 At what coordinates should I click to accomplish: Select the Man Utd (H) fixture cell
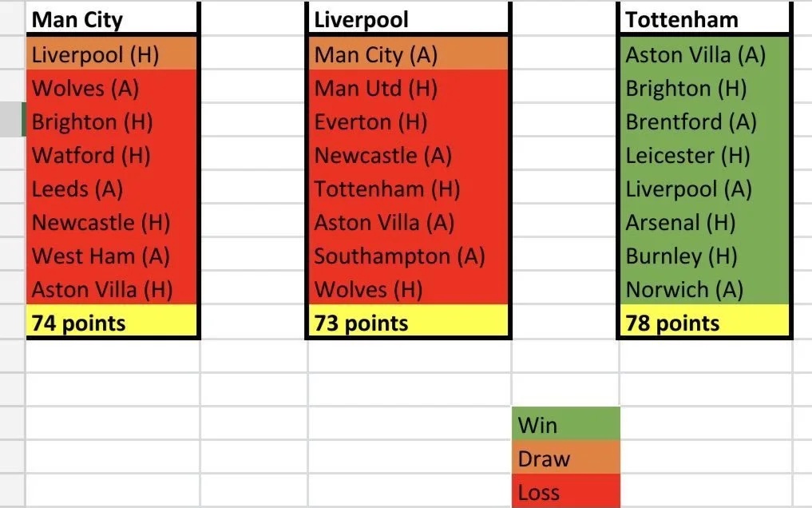pyautogui.click(x=409, y=87)
